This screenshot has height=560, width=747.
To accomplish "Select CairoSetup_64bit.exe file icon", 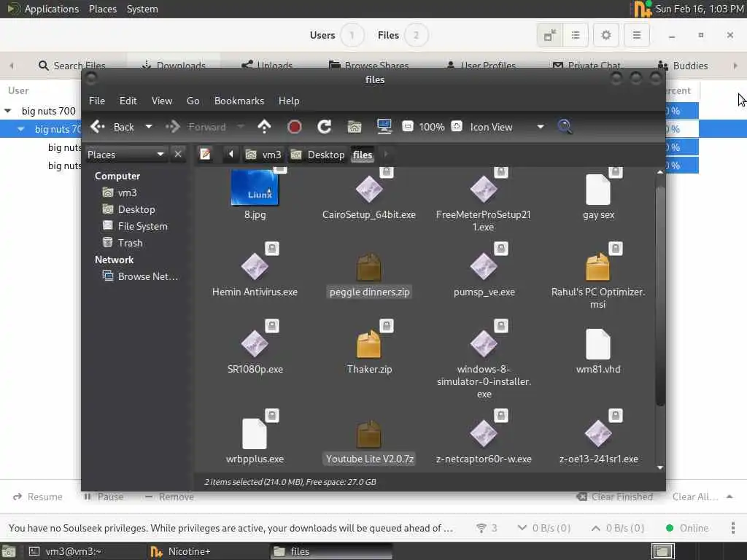I will coord(369,189).
